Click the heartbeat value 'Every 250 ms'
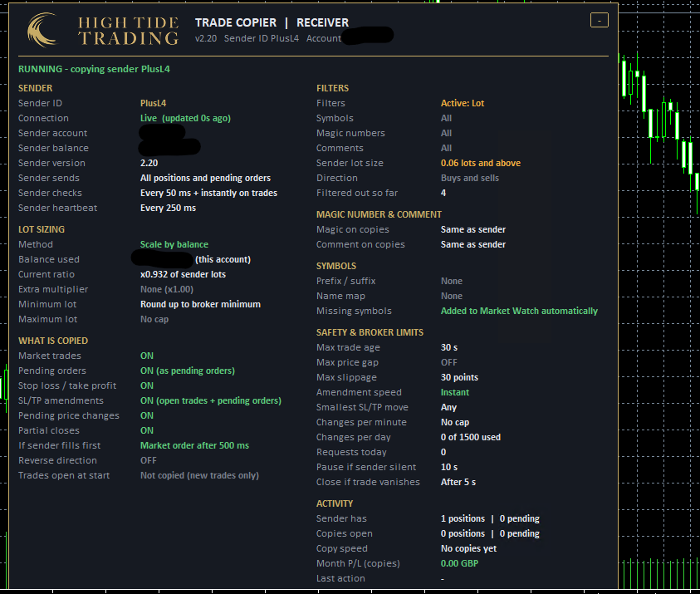Viewport: 700px width, 594px height. pyautogui.click(x=168, y=209)
